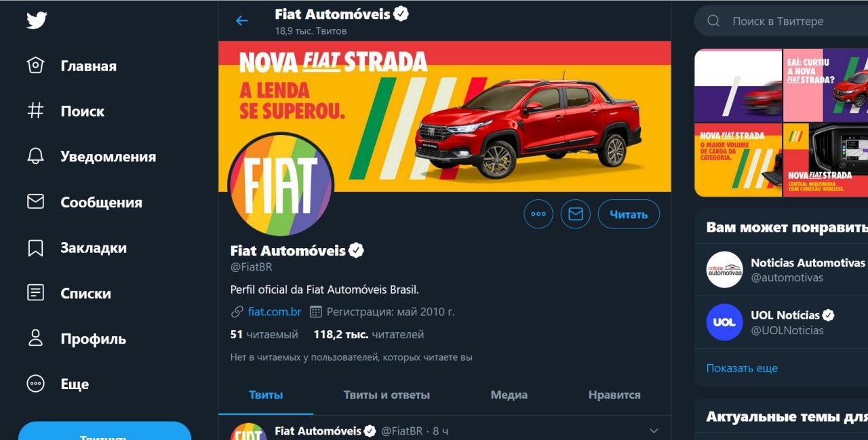Open Fiat rainbow profile picture

[x=281, y=184]
